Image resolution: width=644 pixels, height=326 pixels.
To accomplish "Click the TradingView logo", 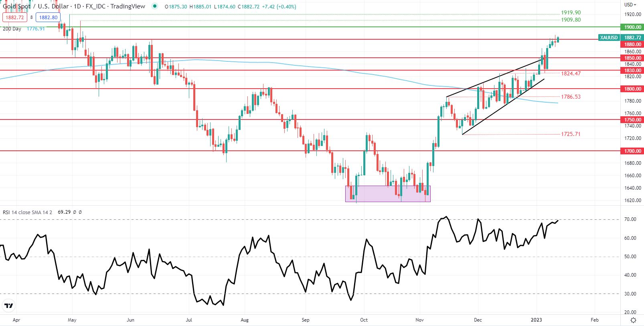I will [8, 306].
